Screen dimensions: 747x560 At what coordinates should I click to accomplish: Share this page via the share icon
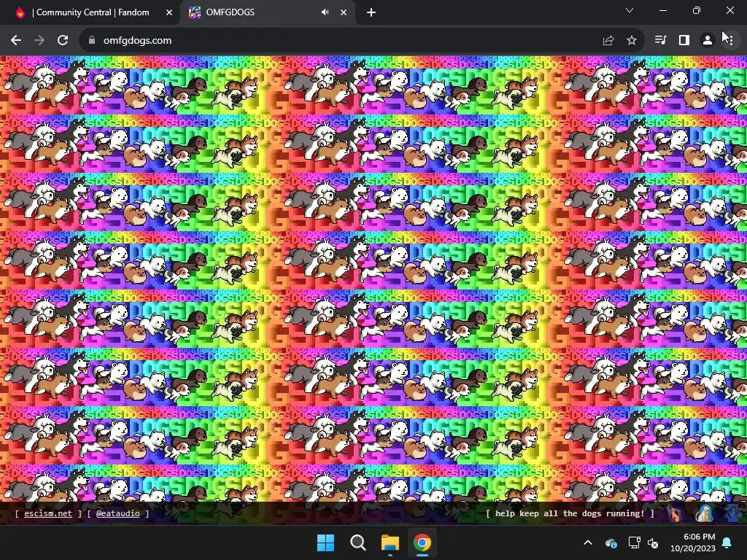click(608, 41)
